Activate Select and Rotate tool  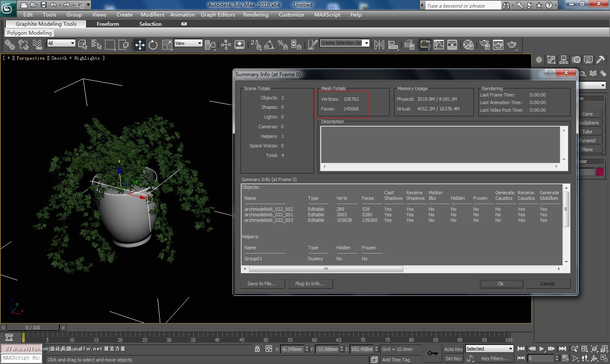[x=153, y=44]
